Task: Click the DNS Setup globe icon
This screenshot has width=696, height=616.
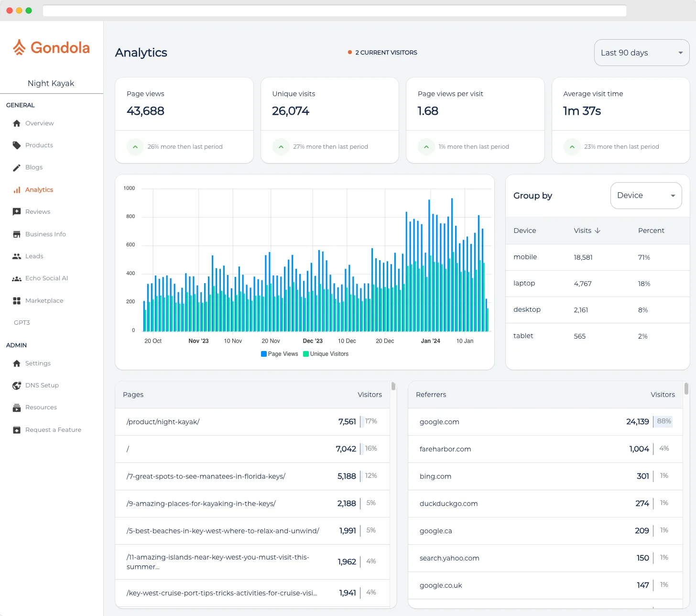Action: pyautogui.click(x=17, y=385)
